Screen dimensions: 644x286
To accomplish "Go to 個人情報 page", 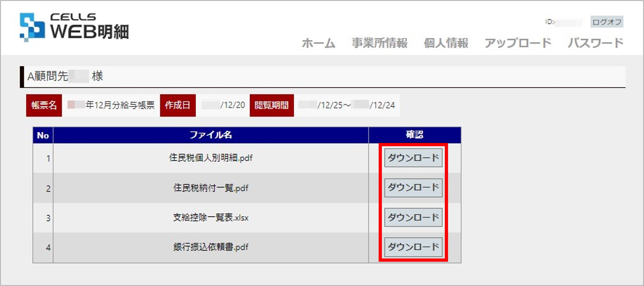I will [446, 43].
